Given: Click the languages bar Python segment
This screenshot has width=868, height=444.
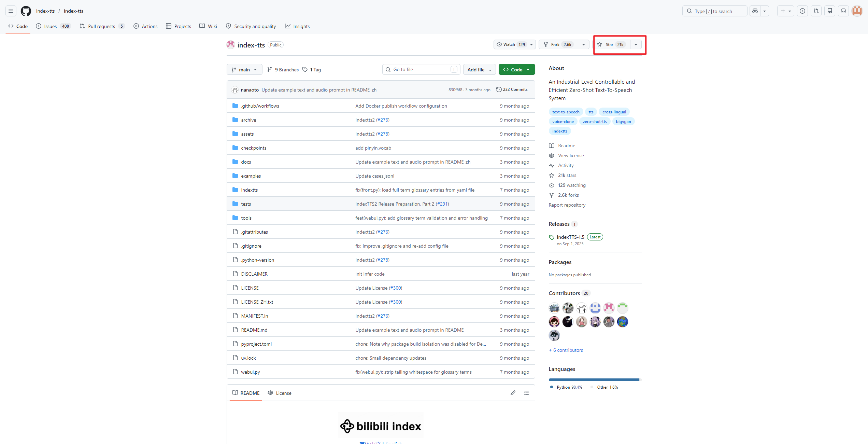Looking at the screenshot, I should click(594, 380).
